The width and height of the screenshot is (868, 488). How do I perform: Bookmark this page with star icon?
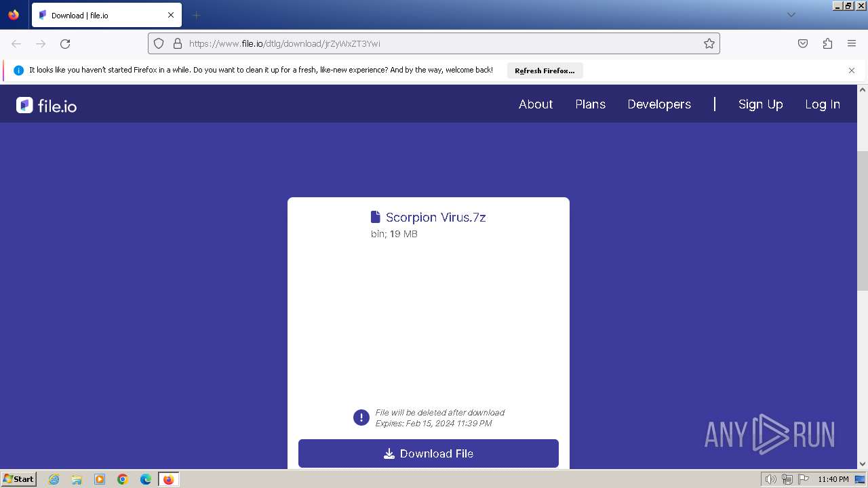coord(709,43)
